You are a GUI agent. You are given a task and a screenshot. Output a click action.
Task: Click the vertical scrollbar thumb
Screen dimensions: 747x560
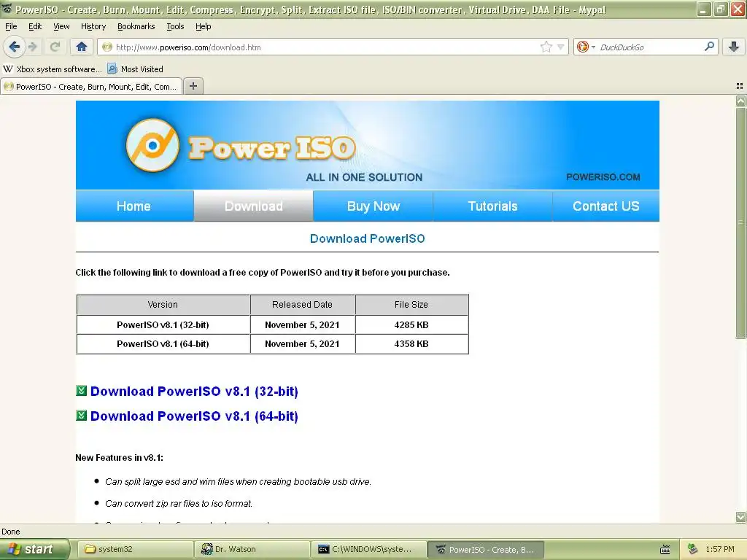pyautogui.click(x=740, y=223)
